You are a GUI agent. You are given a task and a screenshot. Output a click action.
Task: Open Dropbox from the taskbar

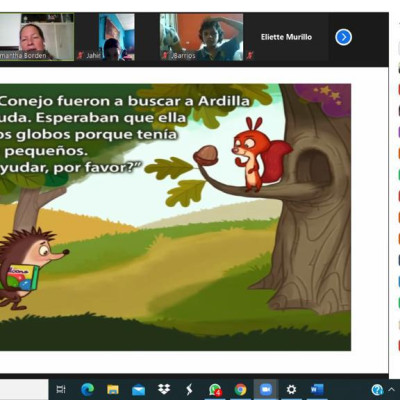click(164, 389)
